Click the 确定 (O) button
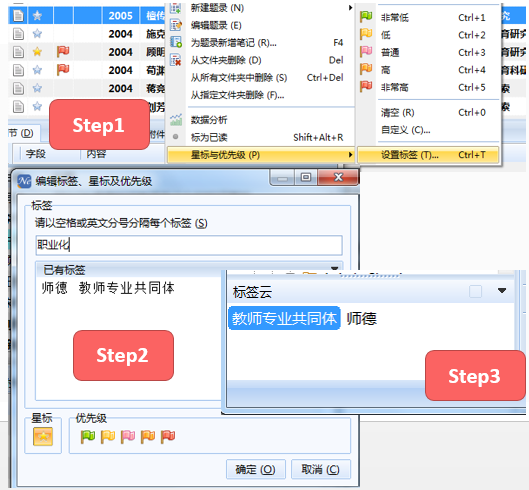This screenshot has height=490, width=529. coord(255,469)
